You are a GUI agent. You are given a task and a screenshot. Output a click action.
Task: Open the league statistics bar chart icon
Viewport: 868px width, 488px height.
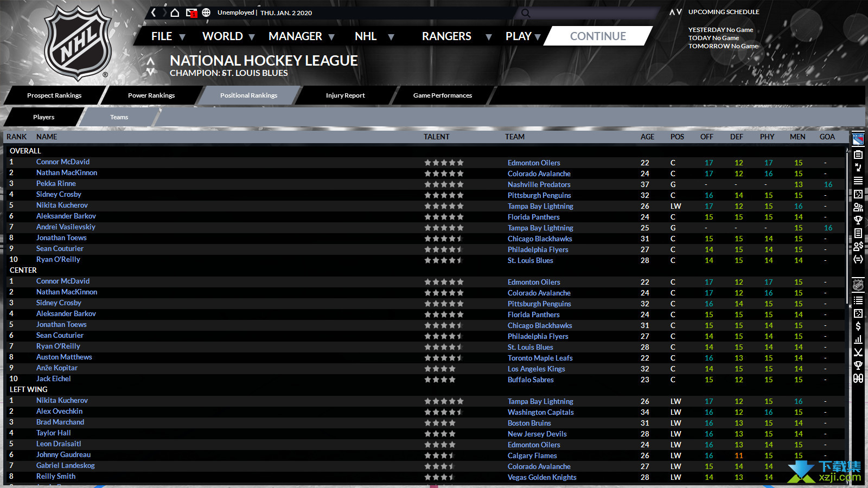[x=858, y=339]
